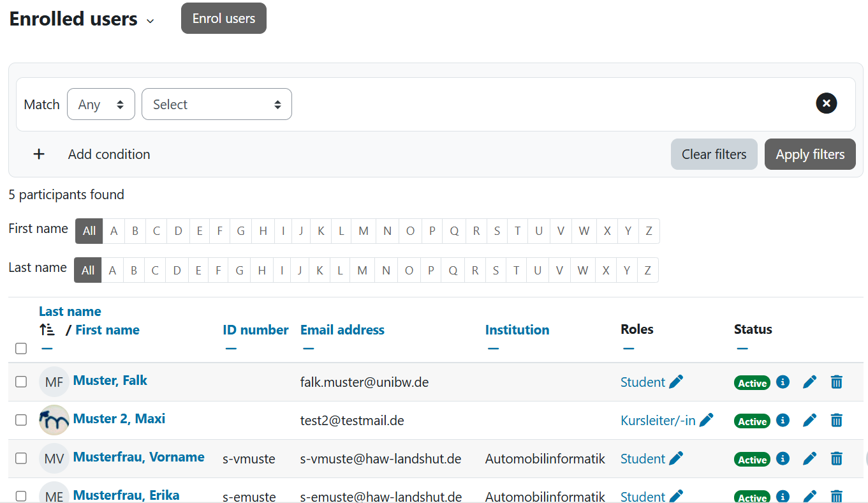
Task: Open the Match Any dropdown
Action: click(101, 103)
